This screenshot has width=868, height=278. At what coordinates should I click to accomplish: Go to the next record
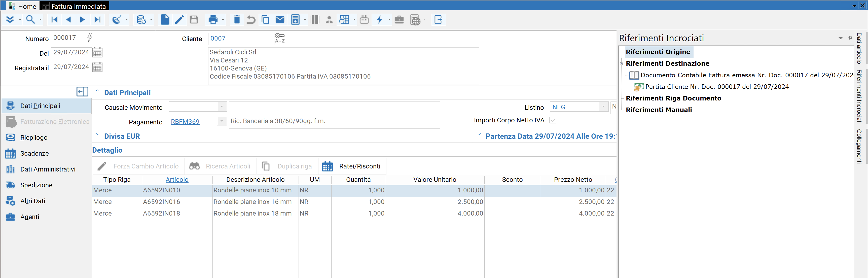tap(83, 20)
